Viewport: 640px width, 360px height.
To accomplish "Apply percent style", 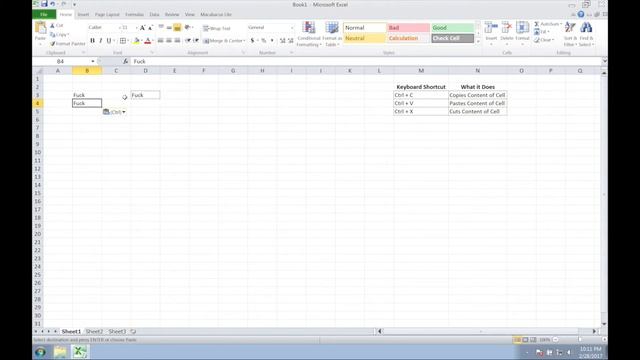I will tap(264, 40).
